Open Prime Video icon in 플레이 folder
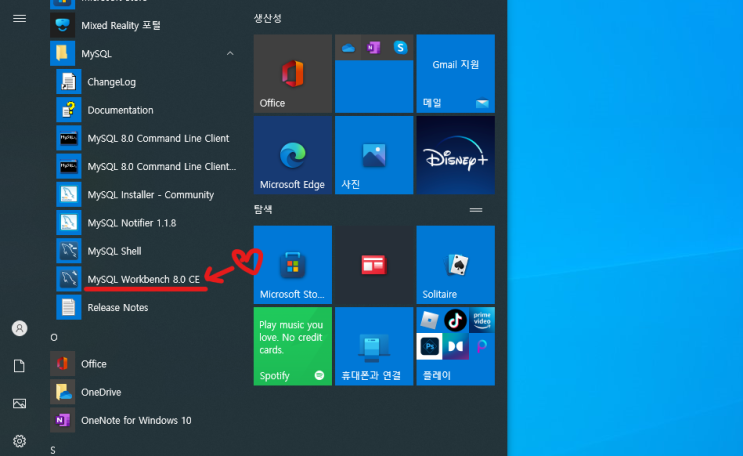 point(482,320)
